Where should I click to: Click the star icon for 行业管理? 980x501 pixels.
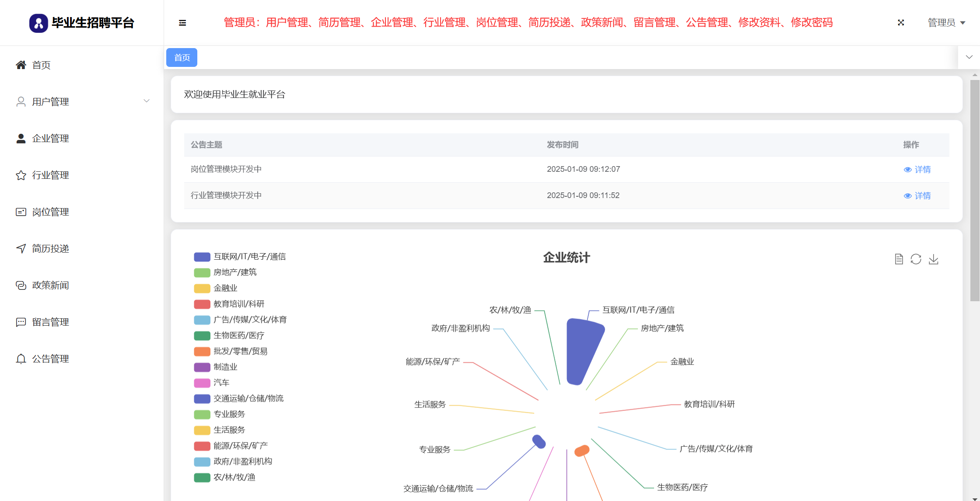(21, 175)
